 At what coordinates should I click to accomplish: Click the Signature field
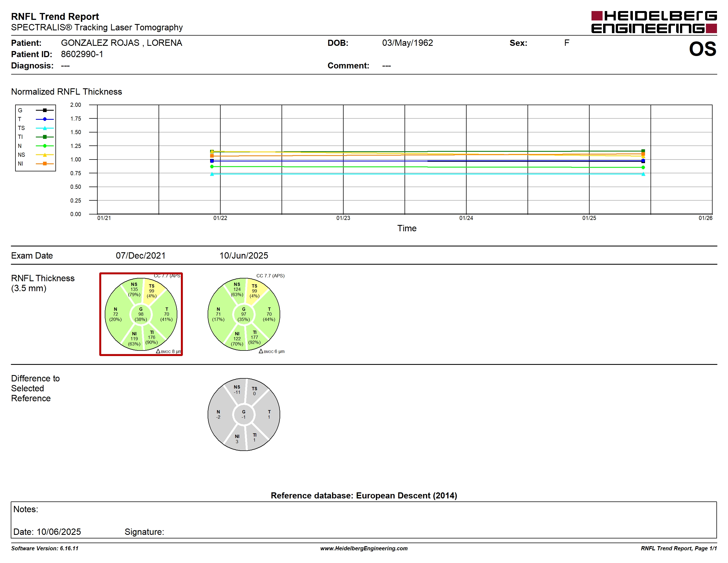coord(144,532)
